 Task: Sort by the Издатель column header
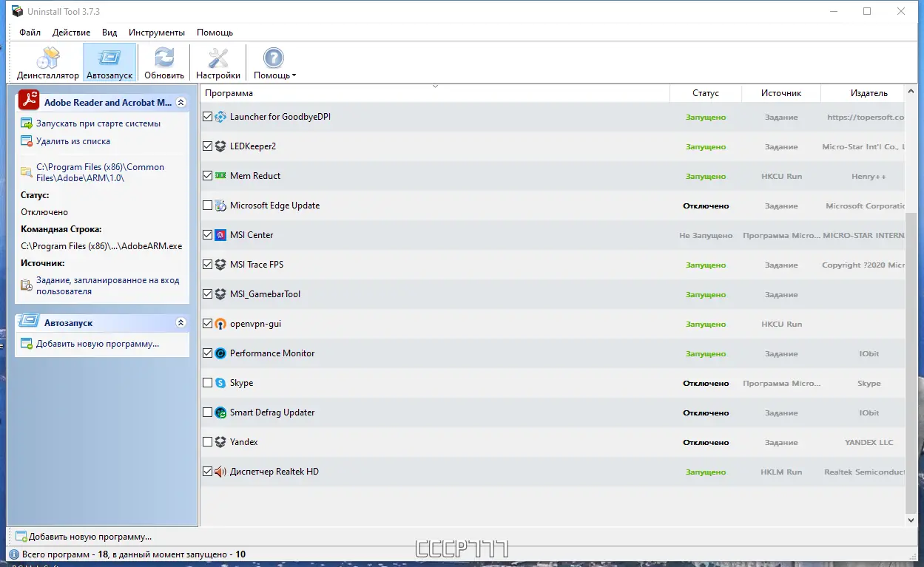863,93
